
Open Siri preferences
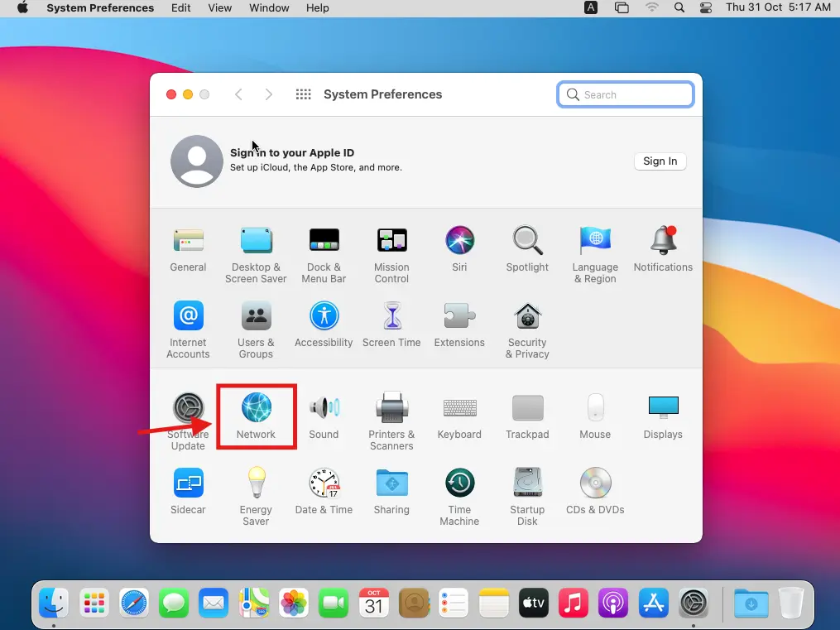click(459, 250)
